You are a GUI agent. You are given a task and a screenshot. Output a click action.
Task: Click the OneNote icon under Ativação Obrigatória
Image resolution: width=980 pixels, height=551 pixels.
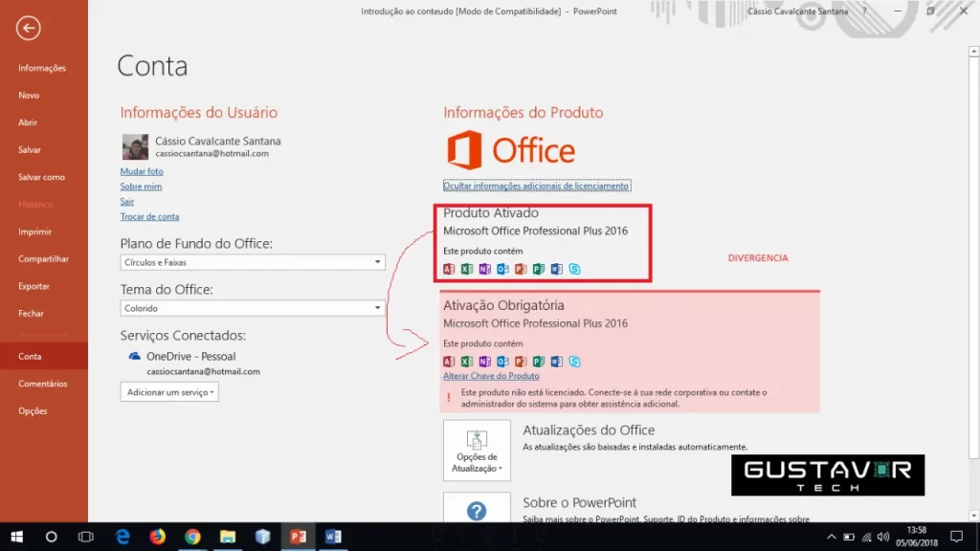click(x=485, y=362)
